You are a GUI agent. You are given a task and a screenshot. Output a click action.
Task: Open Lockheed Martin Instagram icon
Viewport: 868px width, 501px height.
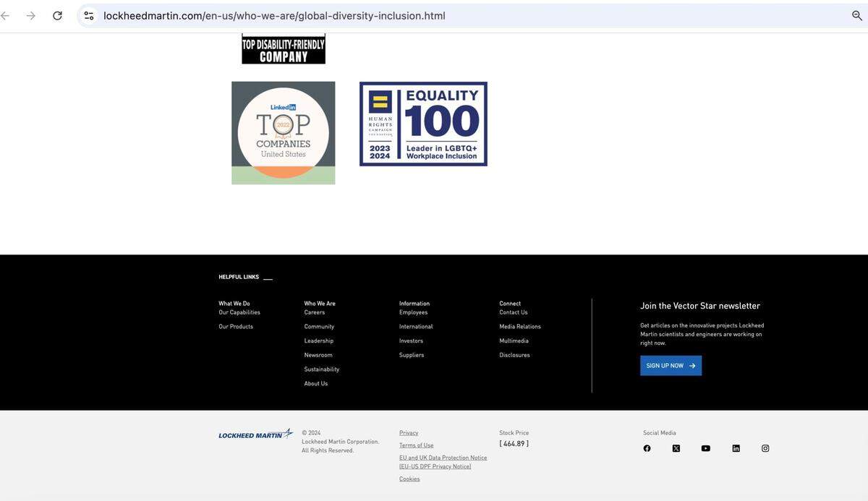[765, 448]
